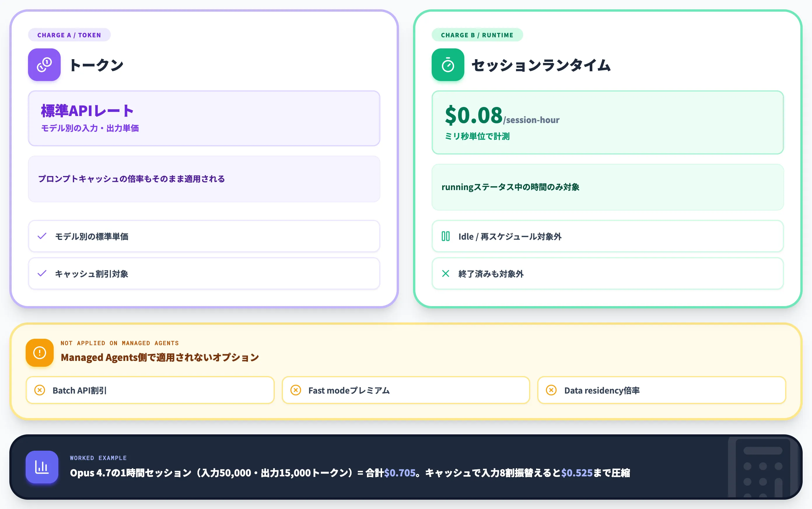812x509 pixels.
Task: Click pause icon beside Idle / 再スケジュール対象外
Action: tap(446, 236)
